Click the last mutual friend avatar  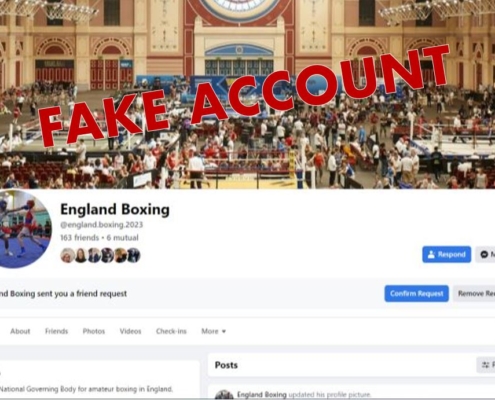point(133,255)
